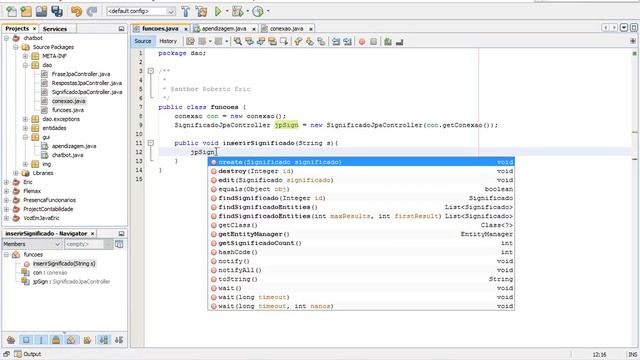Expand the PresencaFuncionarios project
Screen dimensions: 640x360
pyautogui.click(x=7, y=200)
